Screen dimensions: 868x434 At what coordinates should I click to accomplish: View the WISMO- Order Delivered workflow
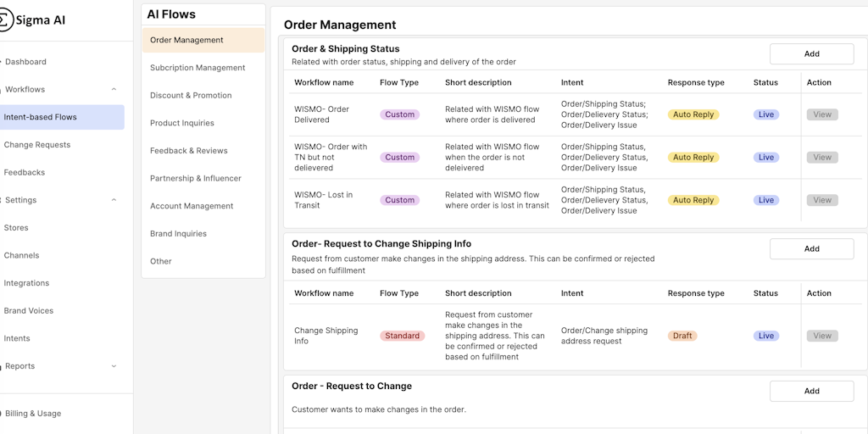coord(822,114)
